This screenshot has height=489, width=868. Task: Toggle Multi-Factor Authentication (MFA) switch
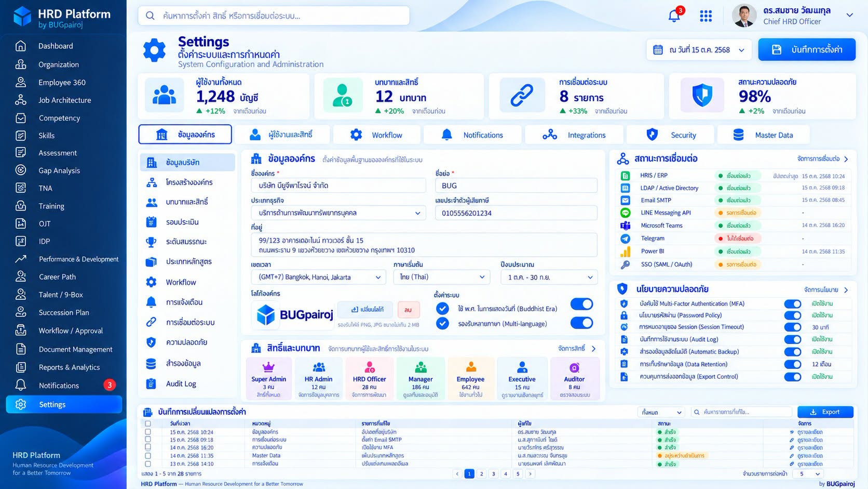coord(792,303)
